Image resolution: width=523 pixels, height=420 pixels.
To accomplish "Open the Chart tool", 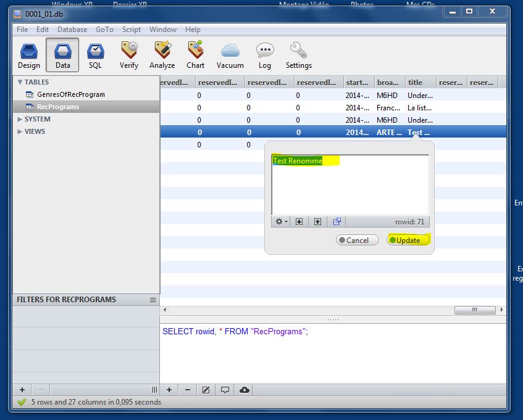I will click(195, 56).
